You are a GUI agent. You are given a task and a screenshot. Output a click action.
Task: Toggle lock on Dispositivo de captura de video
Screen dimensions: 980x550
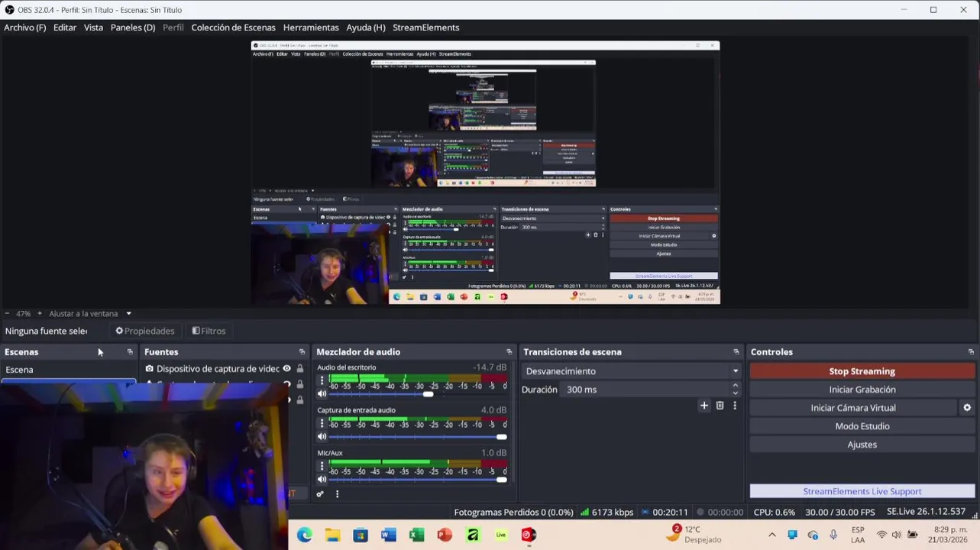(300, 369)
